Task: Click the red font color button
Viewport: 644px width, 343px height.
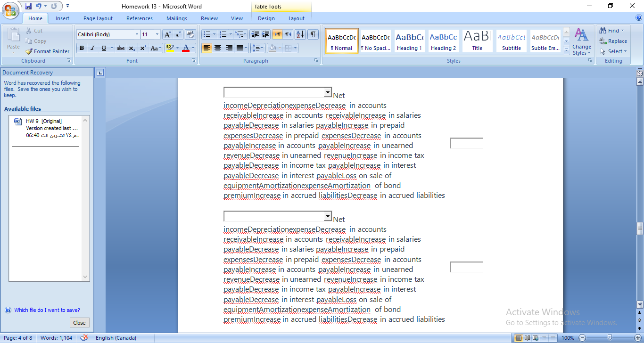Action: tap(186, 48)
